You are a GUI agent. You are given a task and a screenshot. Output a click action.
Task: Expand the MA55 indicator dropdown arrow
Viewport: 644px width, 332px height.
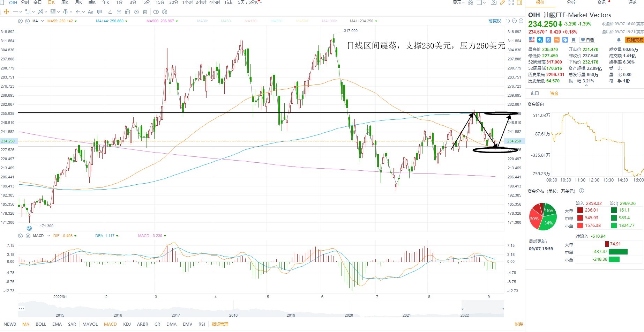[76, 21]
